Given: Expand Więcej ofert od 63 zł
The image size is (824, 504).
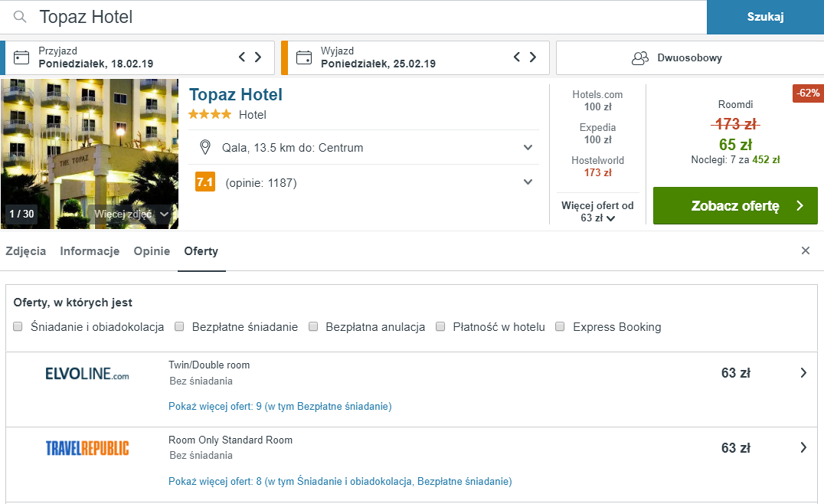Looking at the screenshot, I should tap(597, 211).
